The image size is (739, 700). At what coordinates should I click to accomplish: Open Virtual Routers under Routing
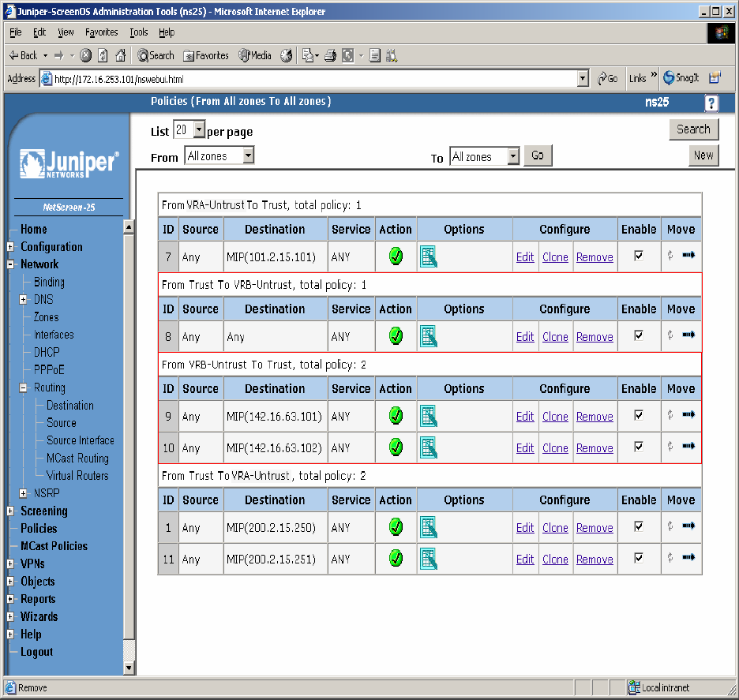coord(77,476)
